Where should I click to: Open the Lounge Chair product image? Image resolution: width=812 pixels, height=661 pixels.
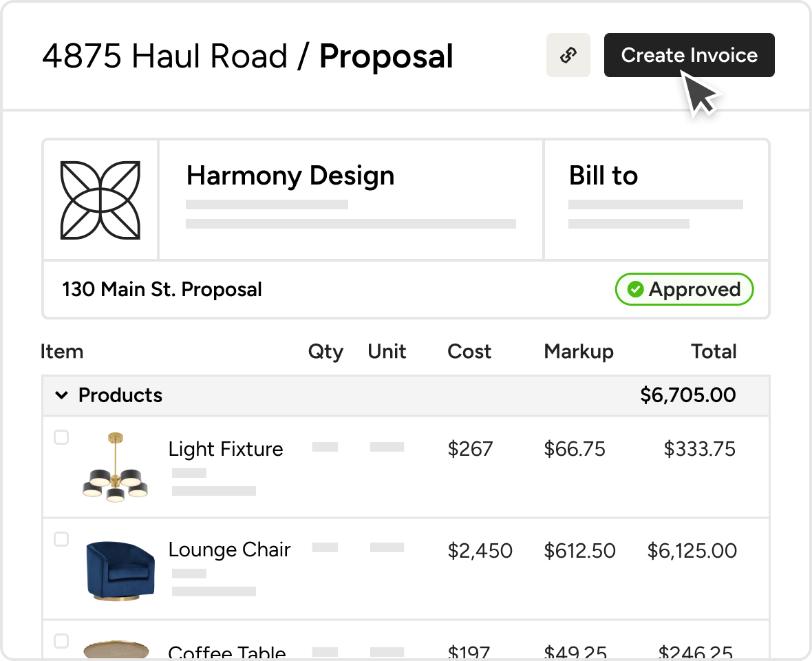coord(120,569)
